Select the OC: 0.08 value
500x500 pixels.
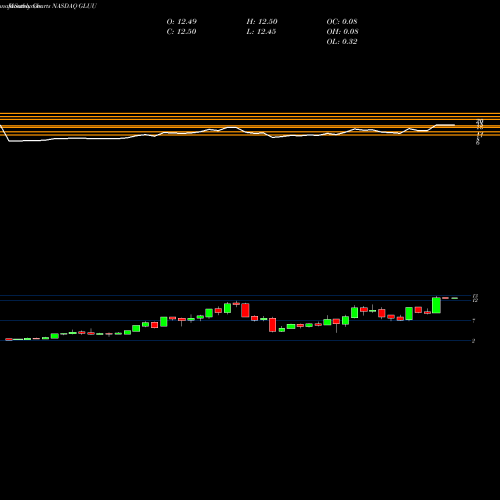(x=342, y=21)
